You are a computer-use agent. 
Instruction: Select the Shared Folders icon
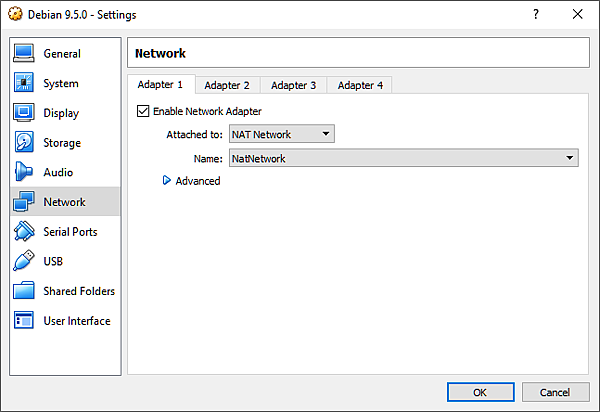pos(25,291)
